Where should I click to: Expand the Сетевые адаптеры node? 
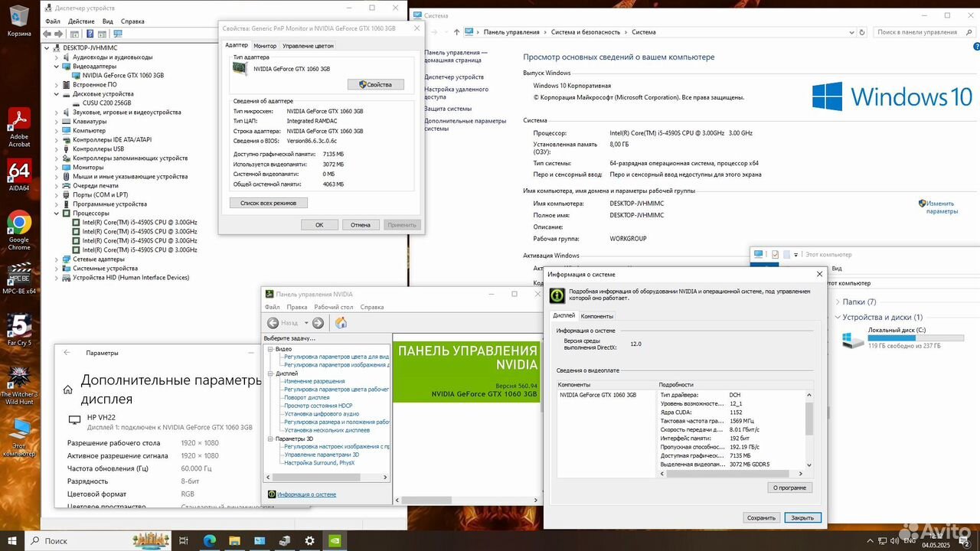(57, 259)
